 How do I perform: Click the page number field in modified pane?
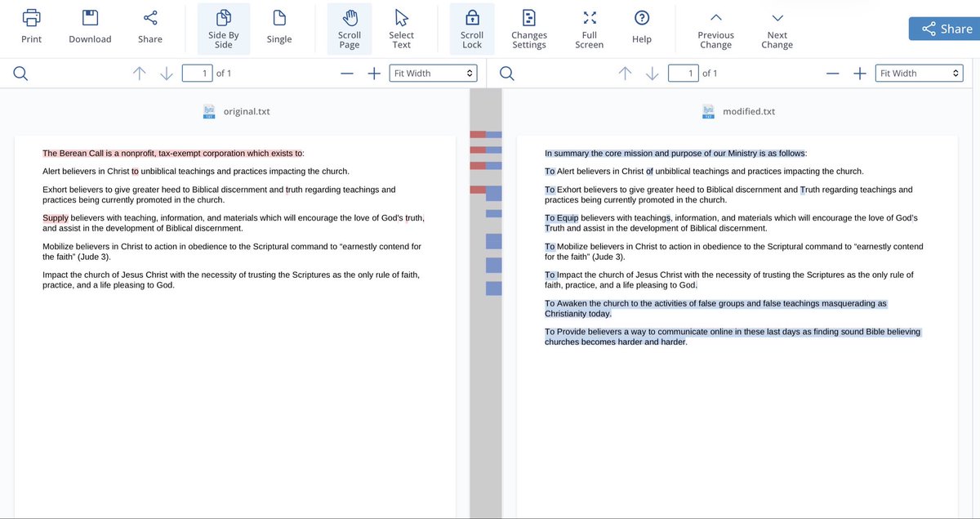click(x=683, y=74)
